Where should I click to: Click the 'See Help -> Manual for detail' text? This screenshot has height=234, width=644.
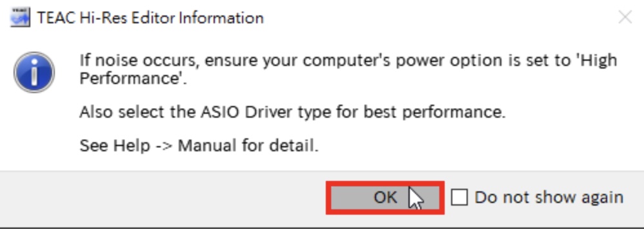(x=199, y=145)
